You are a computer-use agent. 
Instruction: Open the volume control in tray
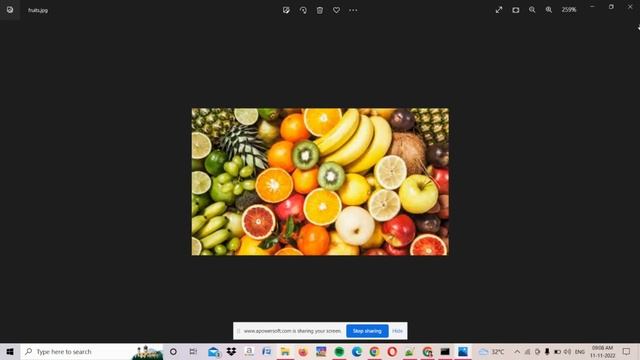tap(567, 351)
